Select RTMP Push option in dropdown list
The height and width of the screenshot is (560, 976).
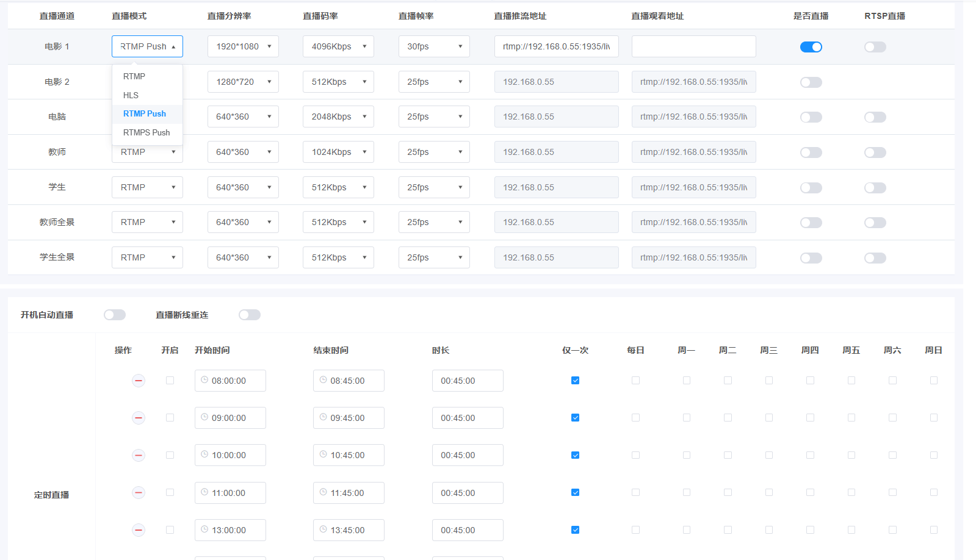tap(147, 113)
